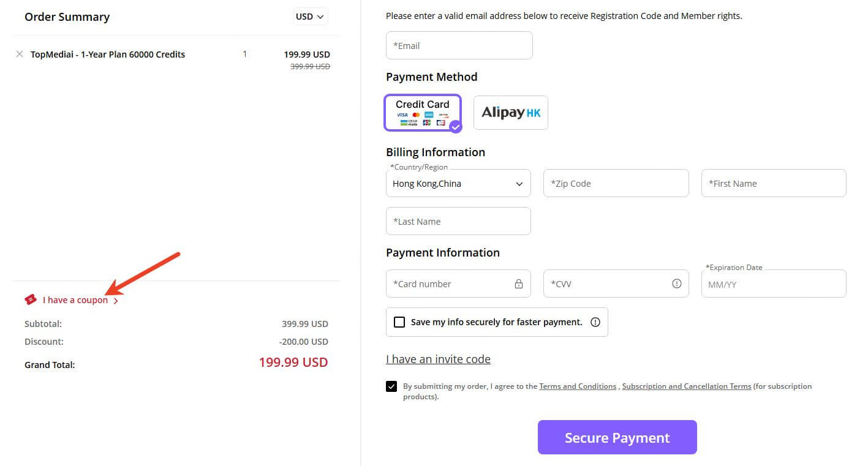Viewport: 868px width, 466px height.
Task: Expand the I have a coupon chevron
Action: tap(116, 299)
